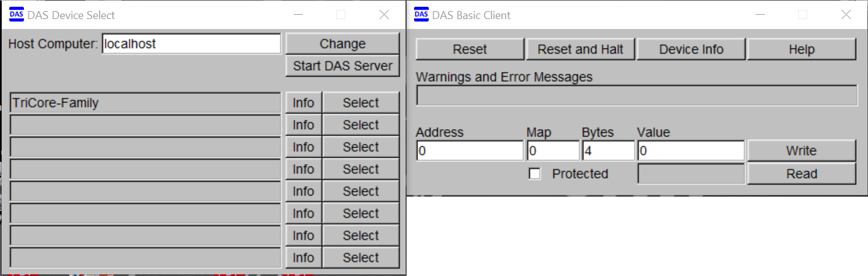Focus the Map input field
This screenshot has height=276, width=868.
coord(553,151)
